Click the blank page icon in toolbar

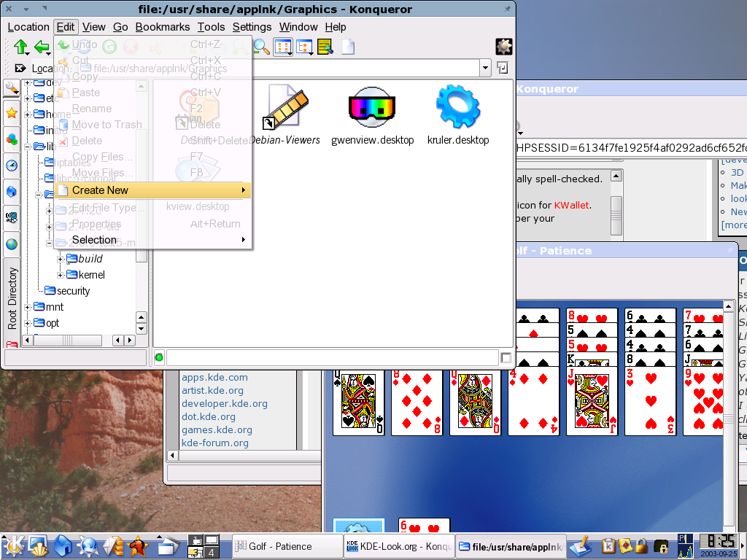point(348,47)
